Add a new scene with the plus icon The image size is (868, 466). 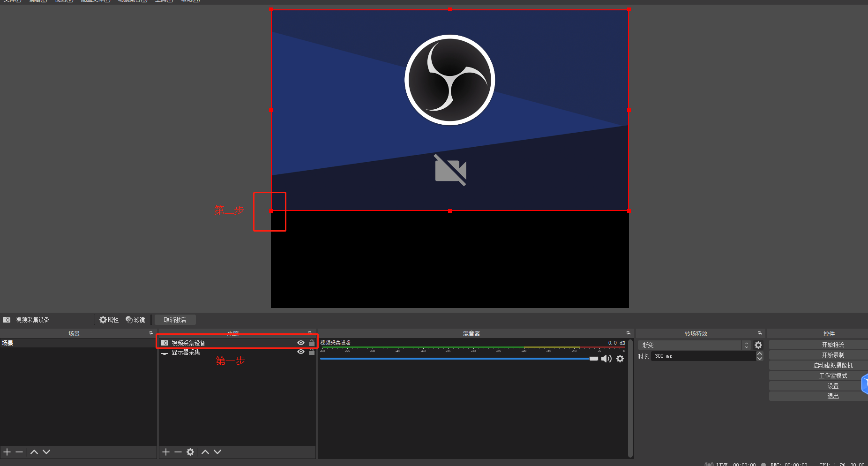coord(7,452)
